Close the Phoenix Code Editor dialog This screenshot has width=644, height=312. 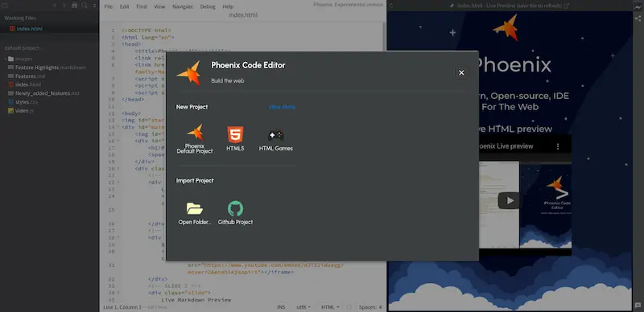[x=461, y=72]
